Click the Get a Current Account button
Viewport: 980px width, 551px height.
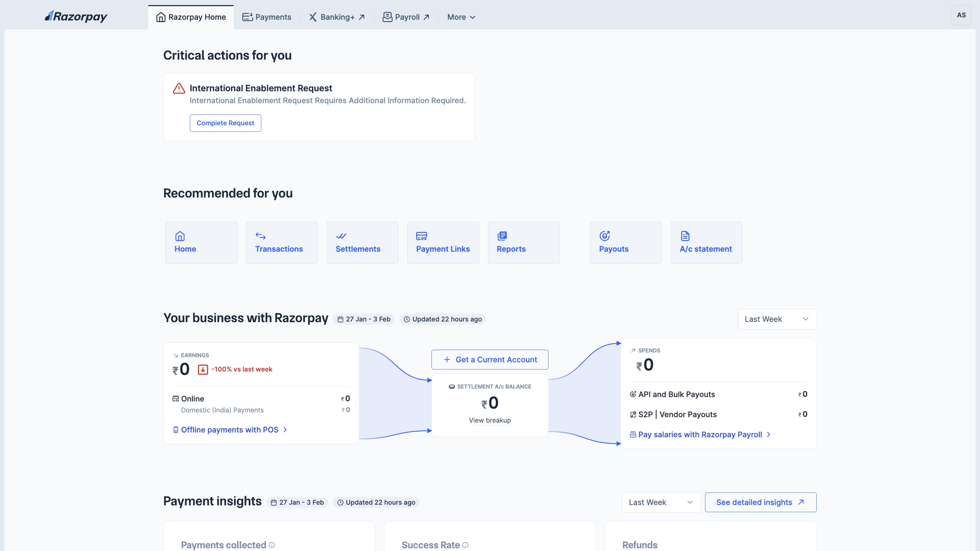coord(490,360)
